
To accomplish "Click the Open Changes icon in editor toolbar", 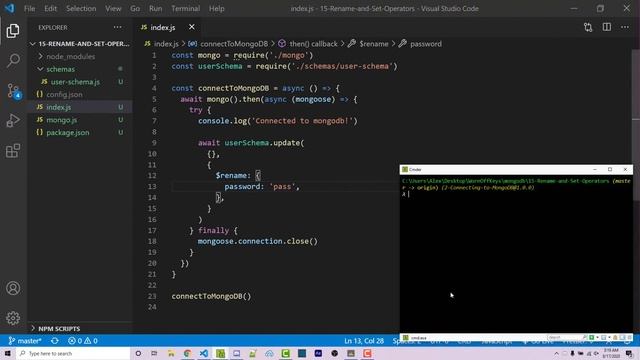I will click(x=588, y=27).
